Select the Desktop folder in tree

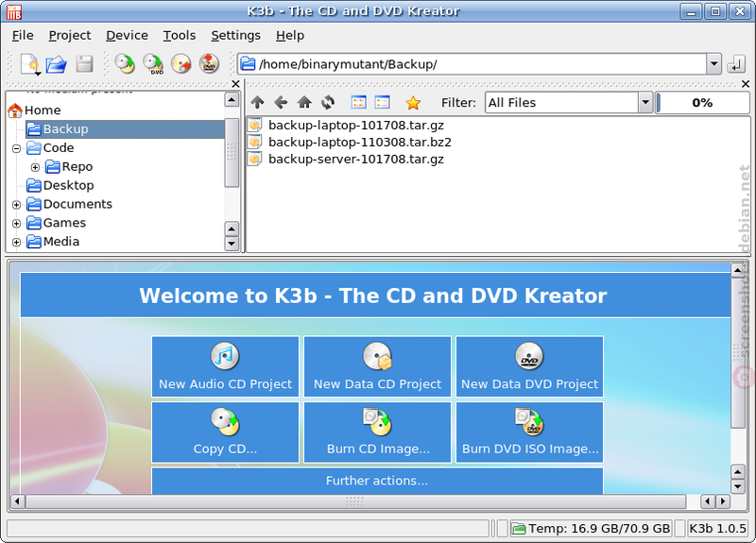(60, 185)
